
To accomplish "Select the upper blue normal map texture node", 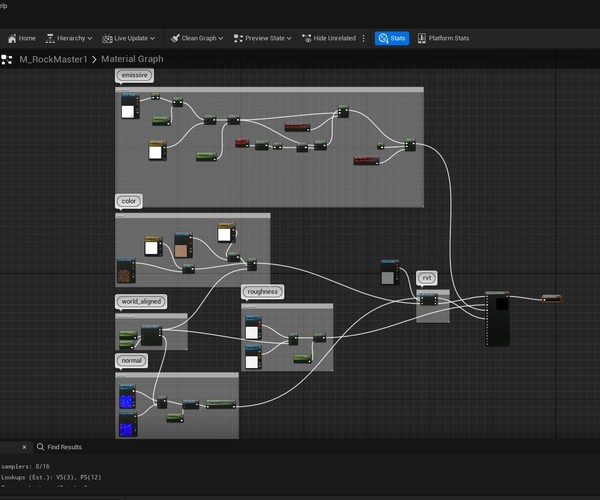I will pyautogui.click(x=127, y=397).
